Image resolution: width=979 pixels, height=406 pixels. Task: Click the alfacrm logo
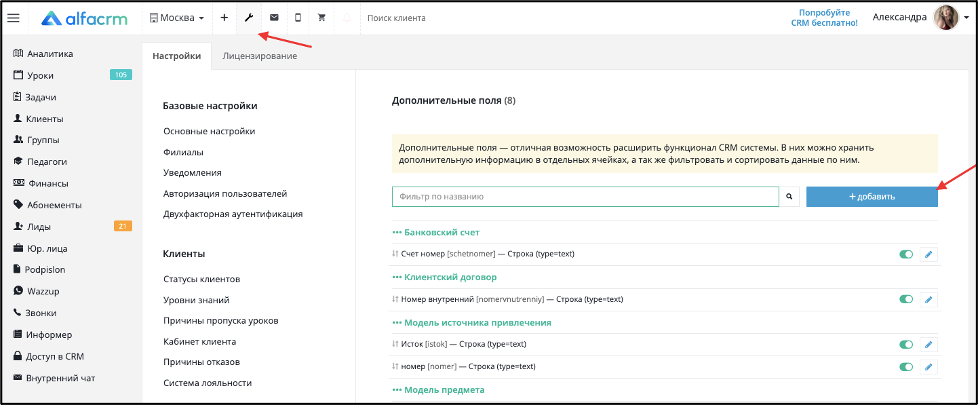tap(84, 19)
